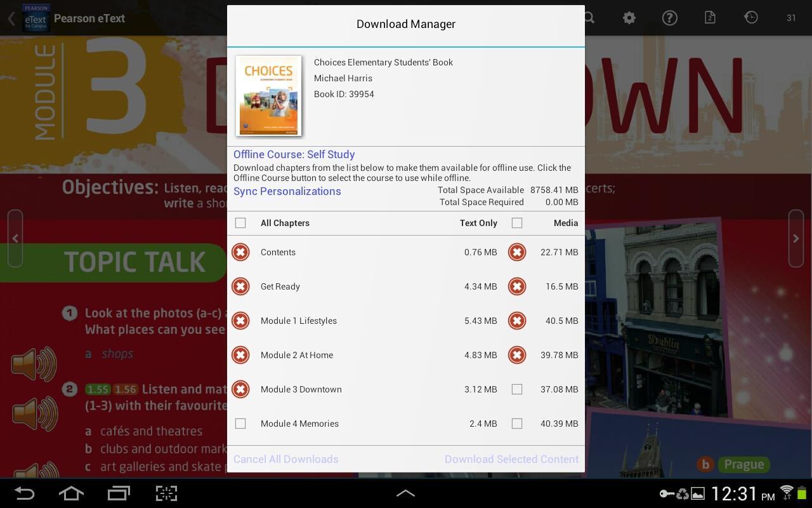Check the All Chapters checkbox
Screen dimensions: 812x508
[x=240, y=223]
